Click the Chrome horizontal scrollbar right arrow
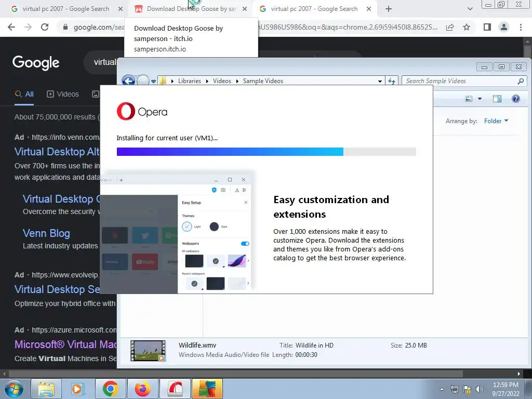 pos(519,374)
